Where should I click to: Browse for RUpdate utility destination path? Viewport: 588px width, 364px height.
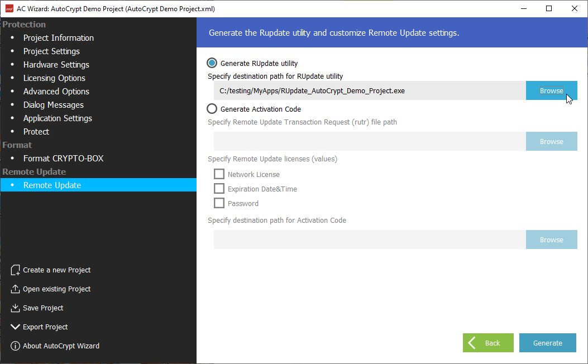[551, 90]
